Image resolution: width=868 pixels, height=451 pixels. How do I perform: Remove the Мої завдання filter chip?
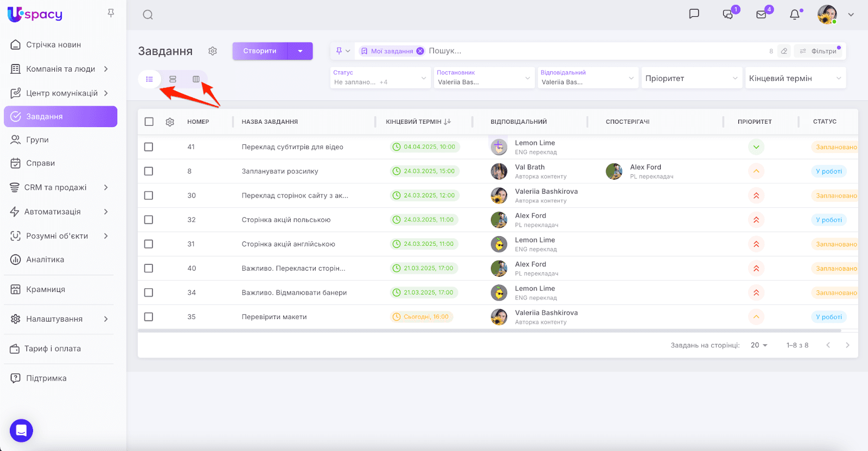pyautogui.click(x=420, y=51)
